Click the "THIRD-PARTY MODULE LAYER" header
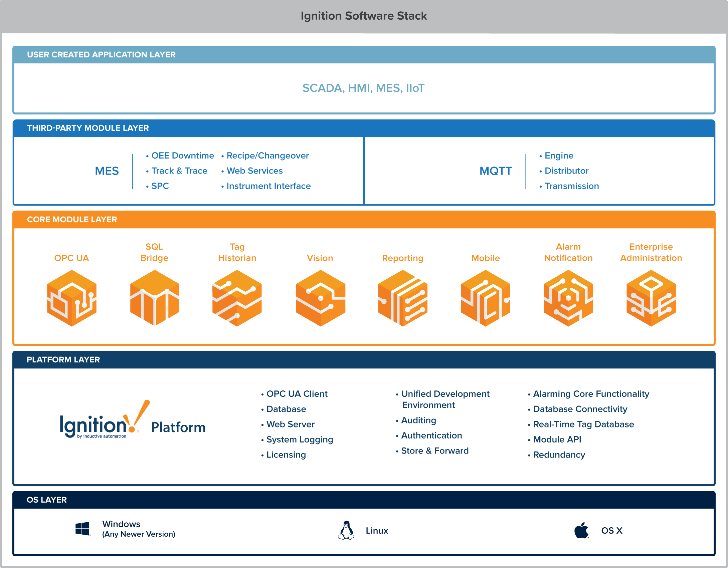 coord(88,128)
